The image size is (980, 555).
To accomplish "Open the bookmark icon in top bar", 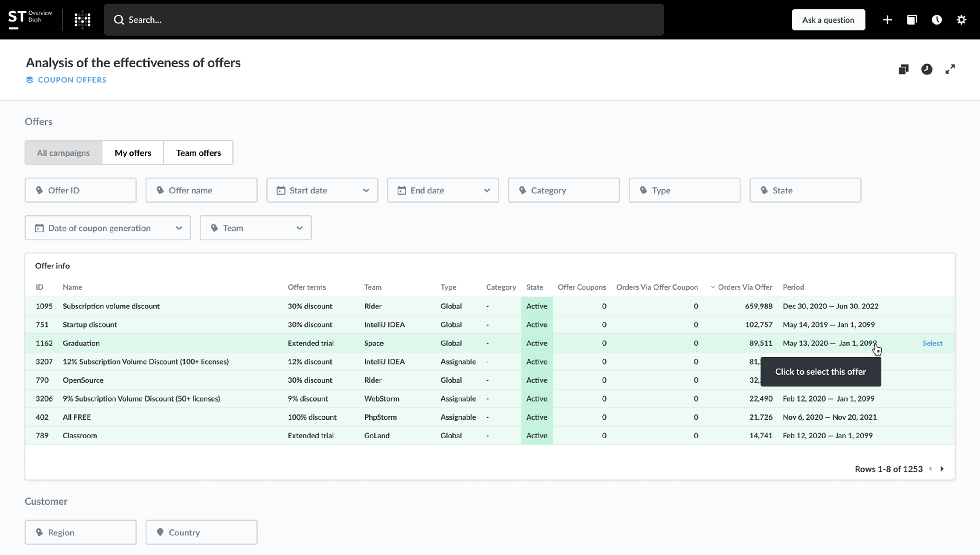I will (912, 20).
